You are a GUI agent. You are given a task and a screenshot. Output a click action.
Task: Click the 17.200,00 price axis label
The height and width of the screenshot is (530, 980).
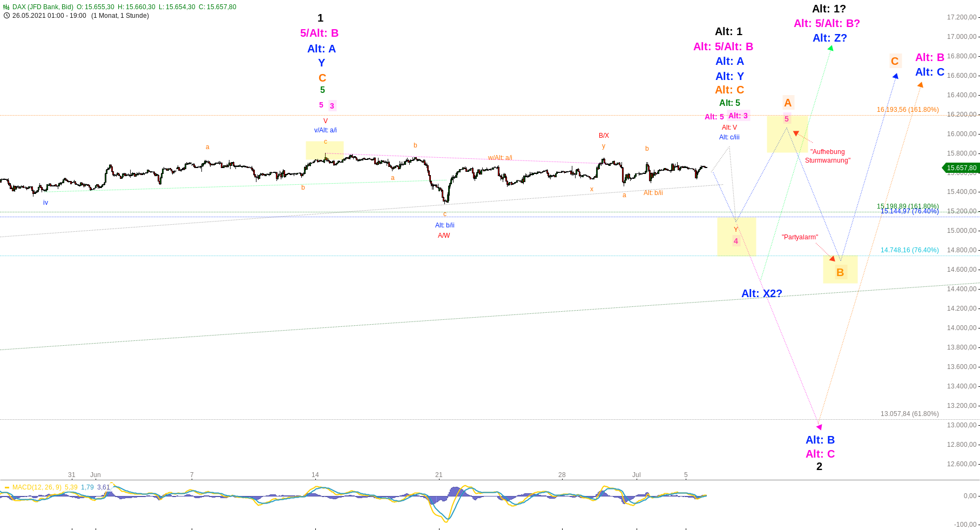click(961, 17)
